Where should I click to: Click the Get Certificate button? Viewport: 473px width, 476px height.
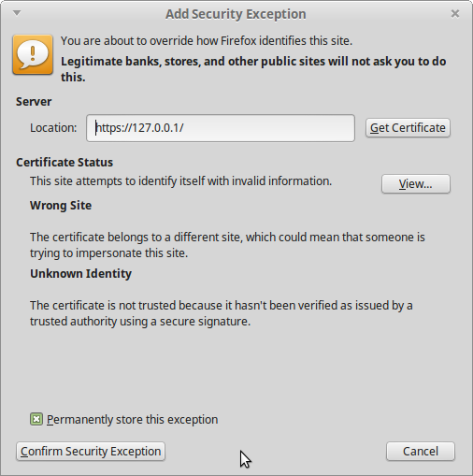tap(408, 128)
